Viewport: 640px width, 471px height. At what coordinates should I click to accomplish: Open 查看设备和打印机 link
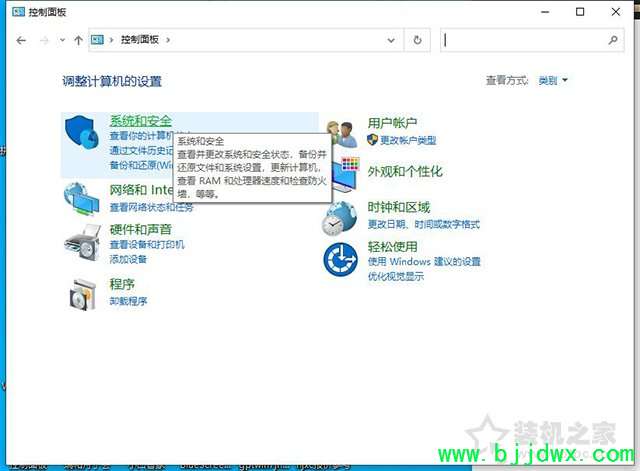tap(147, 244)
